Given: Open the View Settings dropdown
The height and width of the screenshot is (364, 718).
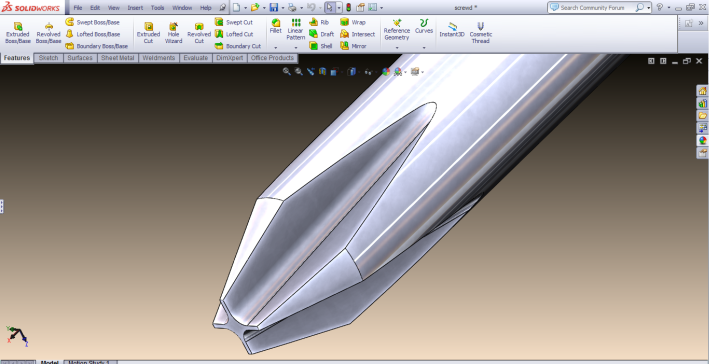Looking at the screenshot, I should 417,71.
